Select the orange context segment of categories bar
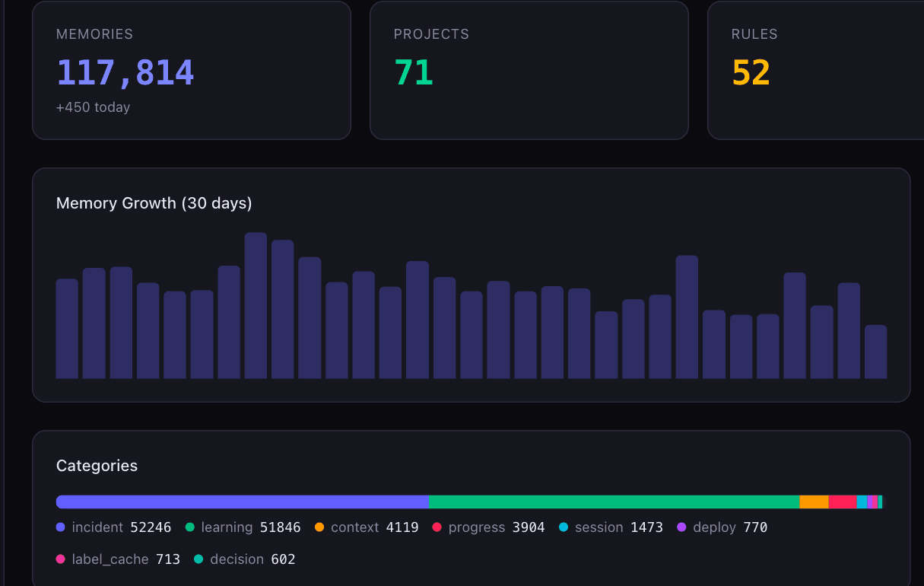Screen dimensions: 924x586 [x=814, y=502]
